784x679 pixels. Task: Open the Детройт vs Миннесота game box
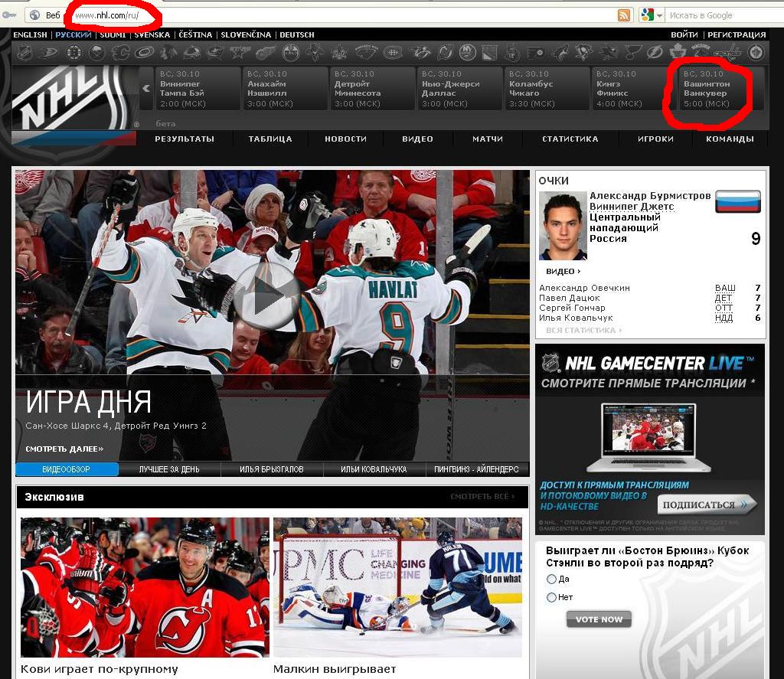(373, 89)
